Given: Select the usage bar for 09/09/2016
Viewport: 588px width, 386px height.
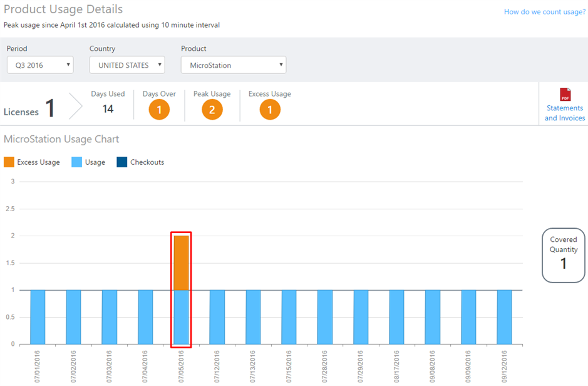Looking at the screenshot, I should (x=468, y=317).
